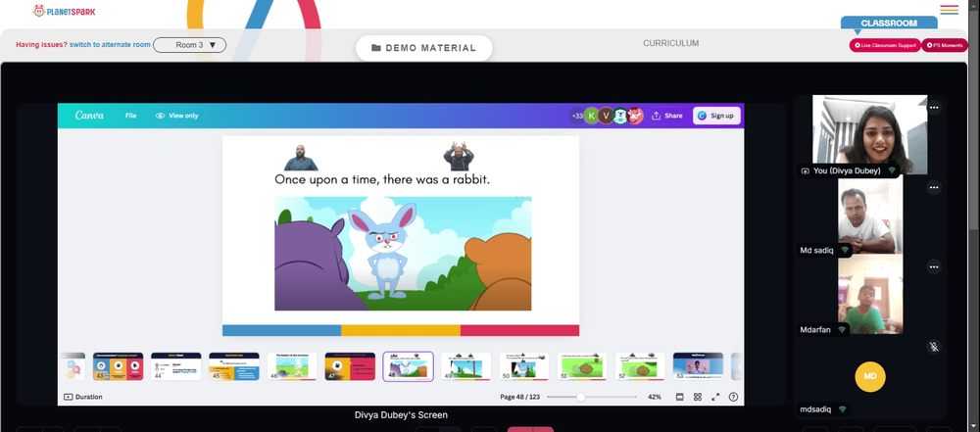980x432 pixels.
Task: Click the View only mode indicator
Action: click(176, 116)
